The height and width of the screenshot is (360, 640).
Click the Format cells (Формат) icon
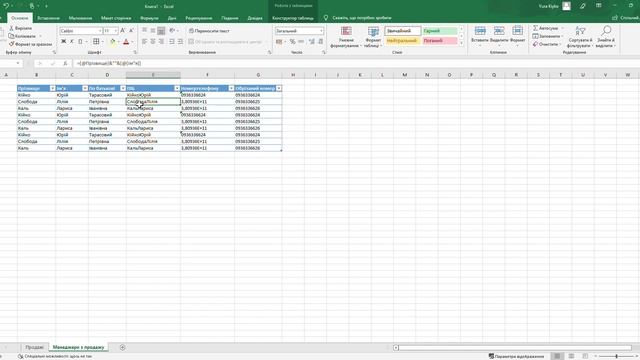click(x=518, y=31)
